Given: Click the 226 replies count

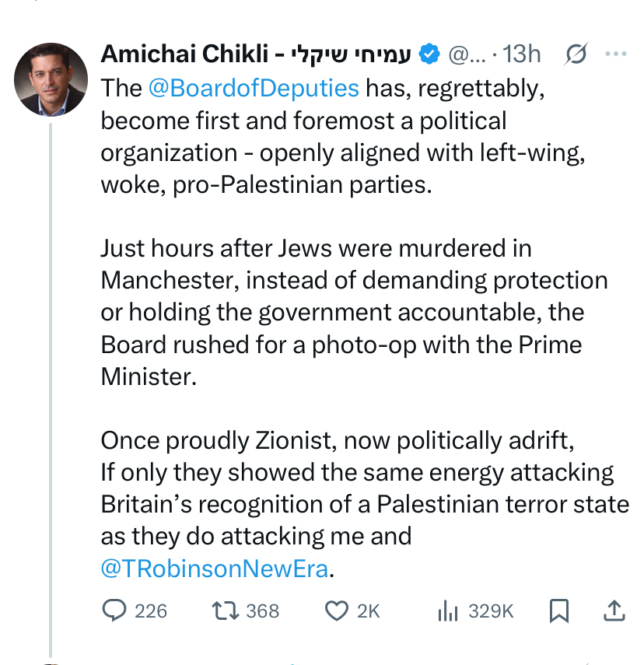Looking at the screenshot, I should click(151, 611).
